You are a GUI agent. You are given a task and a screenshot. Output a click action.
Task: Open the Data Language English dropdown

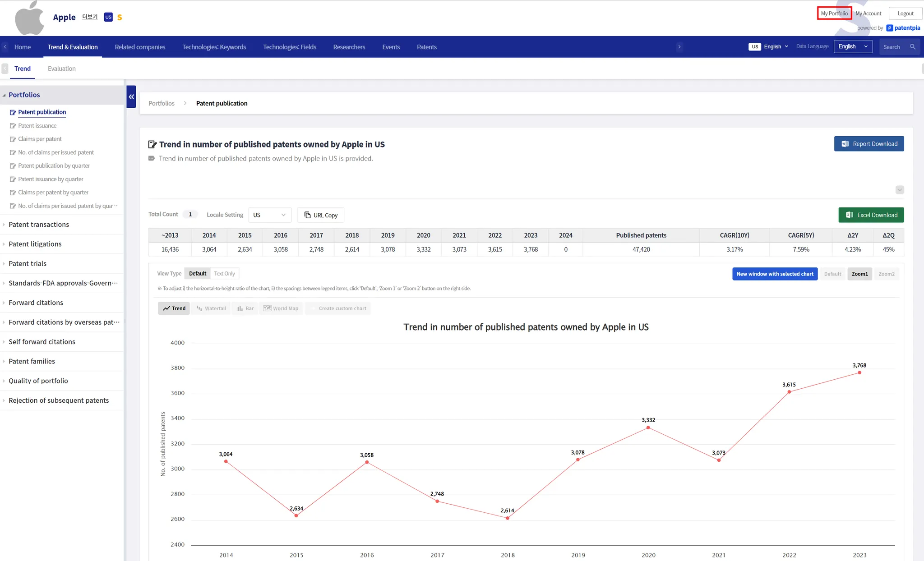[x=853, y=47]
